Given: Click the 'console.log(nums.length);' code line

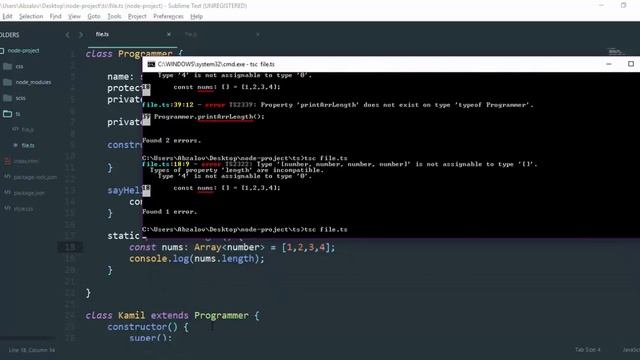Looking at the screenshot, I should (197, 259).
